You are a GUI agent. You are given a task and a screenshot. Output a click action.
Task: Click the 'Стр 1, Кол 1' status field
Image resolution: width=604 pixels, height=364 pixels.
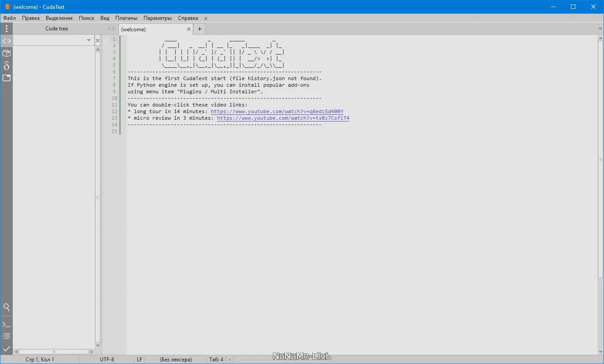click(x=40, y=360)
